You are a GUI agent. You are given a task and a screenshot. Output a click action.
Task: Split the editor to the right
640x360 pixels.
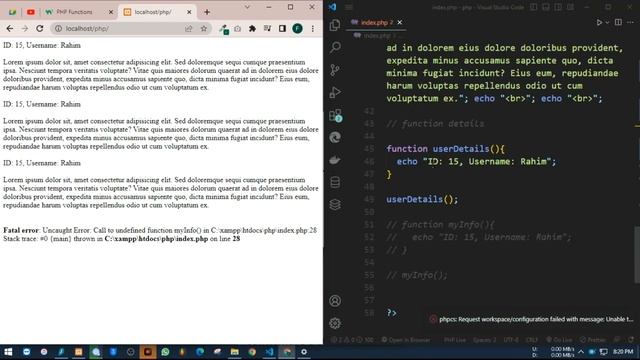(618, 22)
